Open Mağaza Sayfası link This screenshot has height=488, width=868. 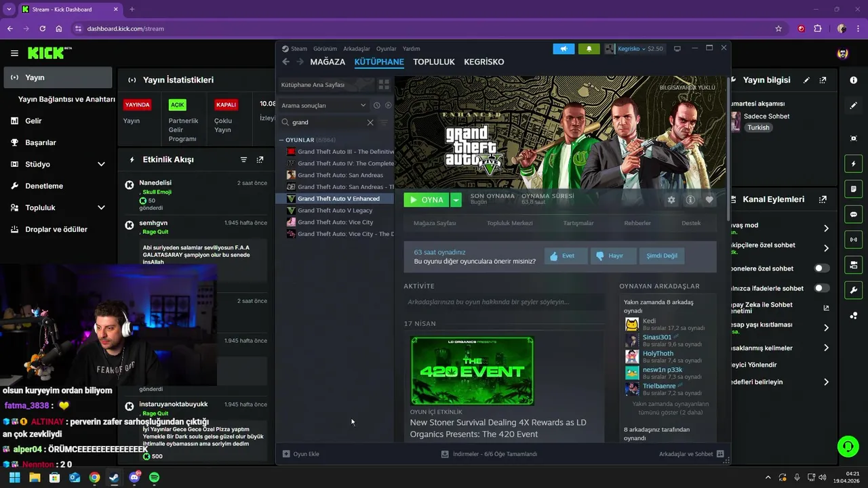pos(435,223)
